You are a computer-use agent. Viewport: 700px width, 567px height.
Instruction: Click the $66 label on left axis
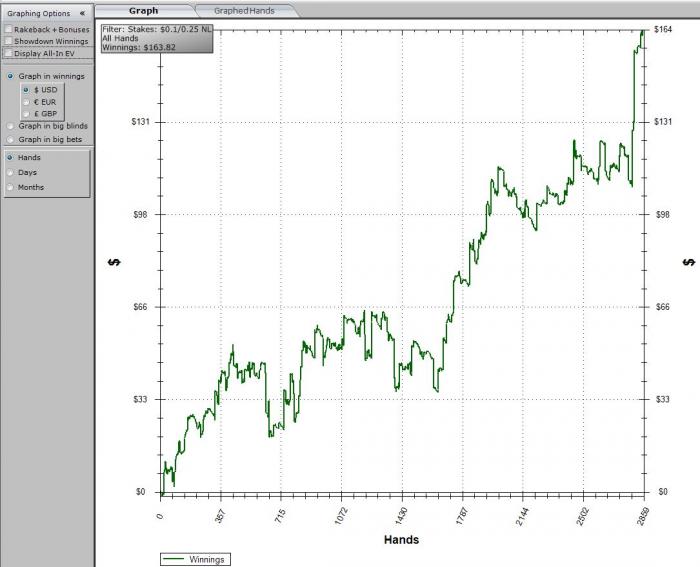pyautogui.click(x=139, y=307)
